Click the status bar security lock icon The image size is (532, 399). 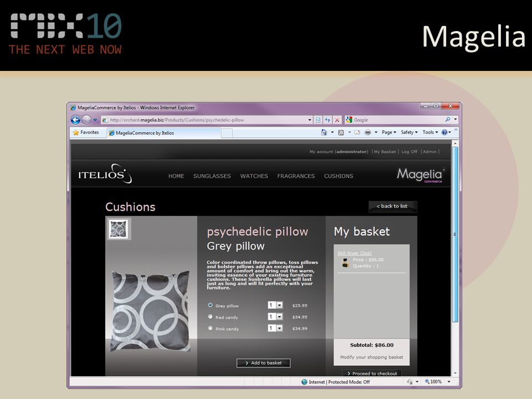410,382
